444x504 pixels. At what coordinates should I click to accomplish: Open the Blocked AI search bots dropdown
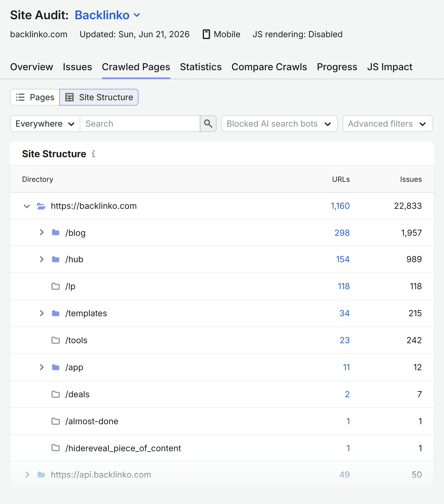(x=280, y=124)
